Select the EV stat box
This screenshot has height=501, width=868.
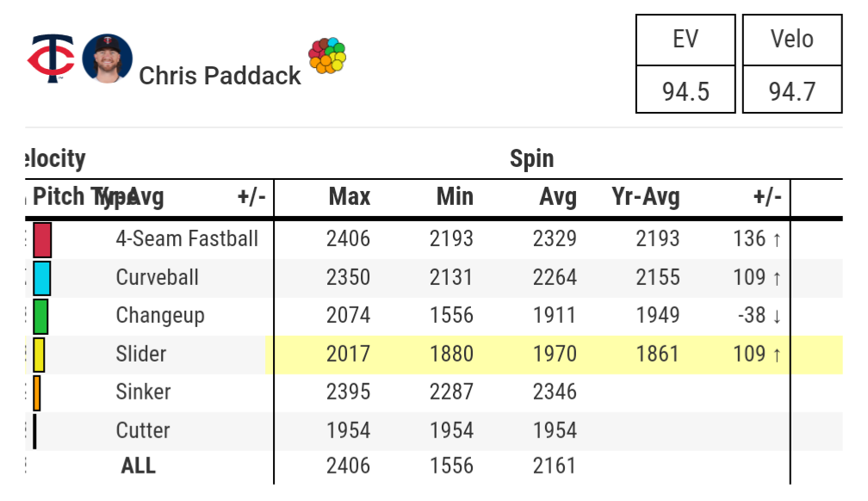click(x=685, y=64)
